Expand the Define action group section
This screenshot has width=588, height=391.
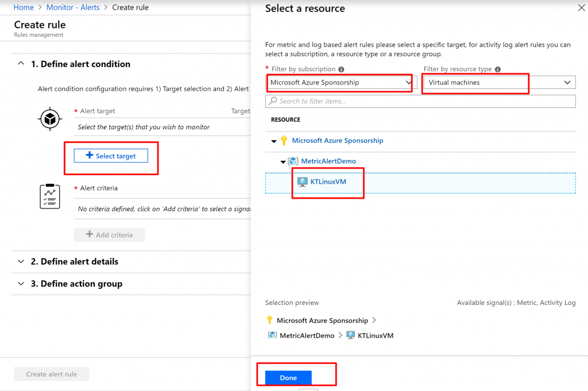pyautogui.click(x=21, y=284)
